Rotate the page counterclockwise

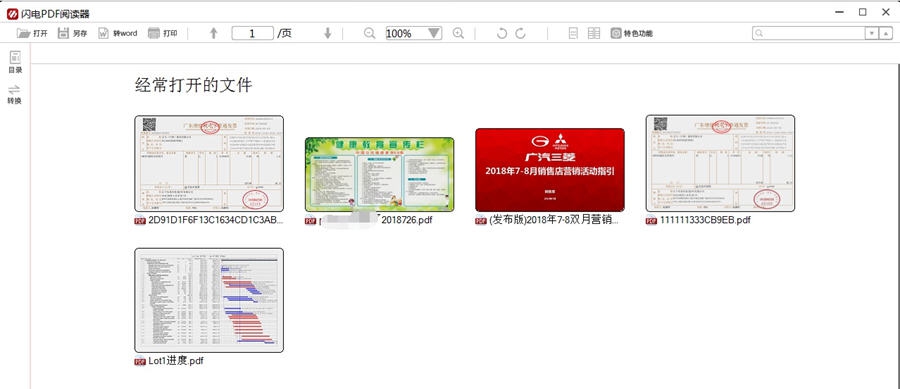[502, 33]
